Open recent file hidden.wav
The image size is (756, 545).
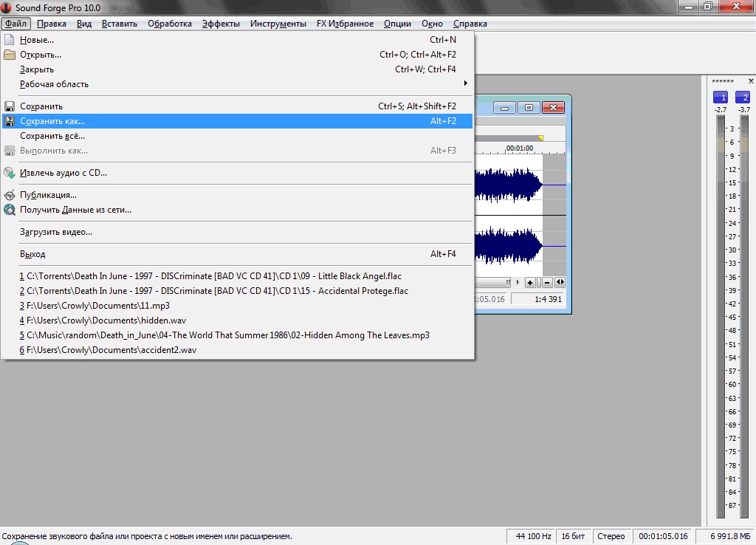[237, 321]
